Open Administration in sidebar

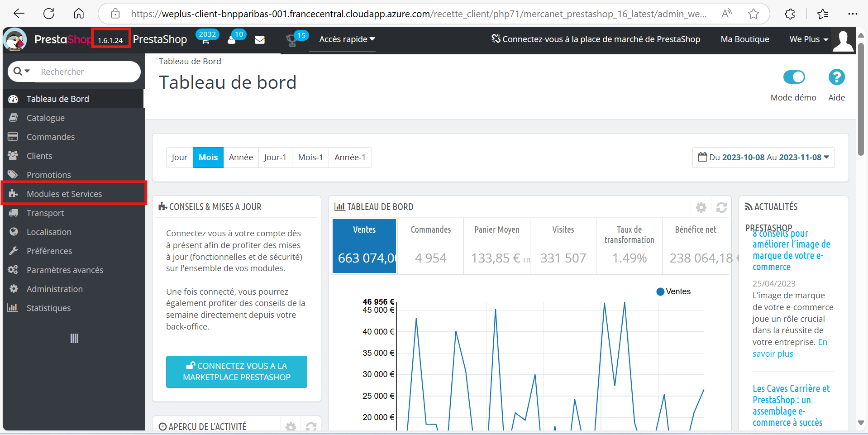coord(73,289)
